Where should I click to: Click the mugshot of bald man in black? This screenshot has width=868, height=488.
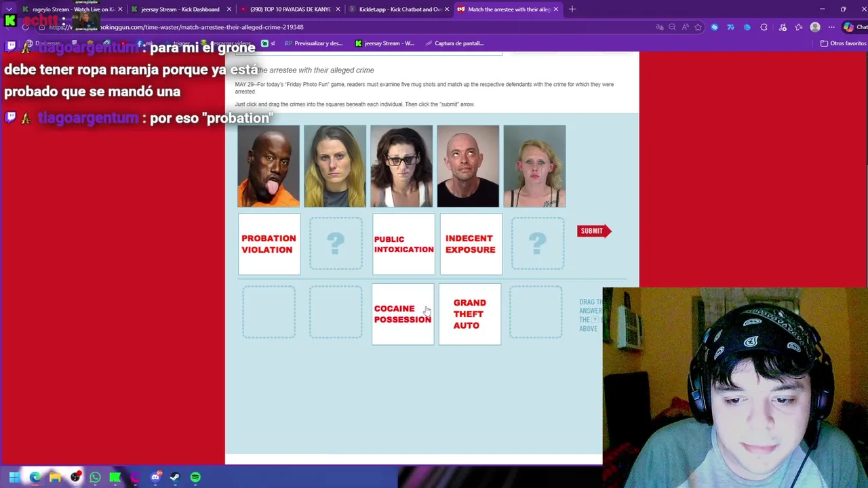click(x=468, y=166)
